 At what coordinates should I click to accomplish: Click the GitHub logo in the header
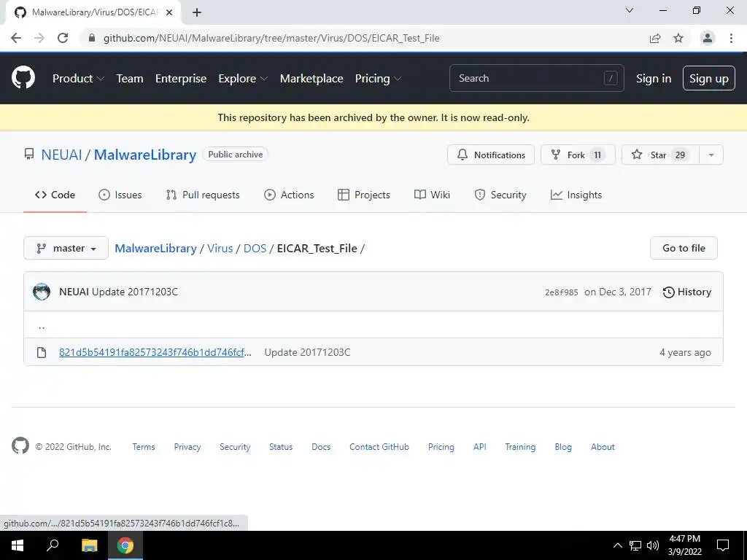point(23,78)
